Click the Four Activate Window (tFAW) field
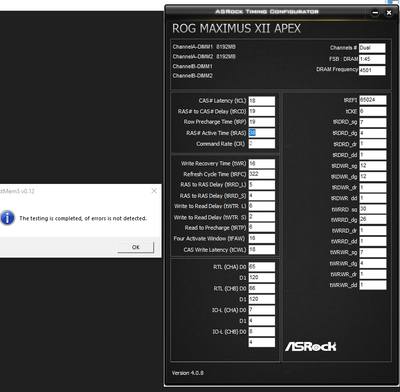Image resolution: width=400 pixels, height=392 pixels. point(262,238)
